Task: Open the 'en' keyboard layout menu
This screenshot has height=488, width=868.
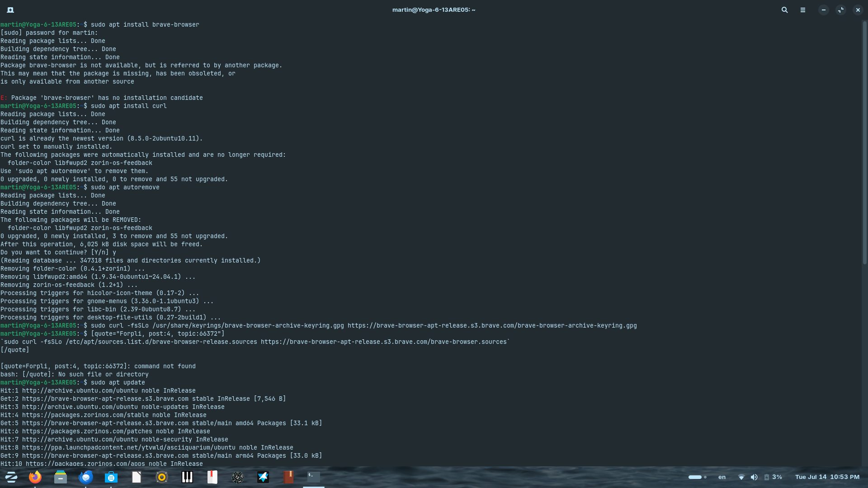Action: [x=722, y=477]
